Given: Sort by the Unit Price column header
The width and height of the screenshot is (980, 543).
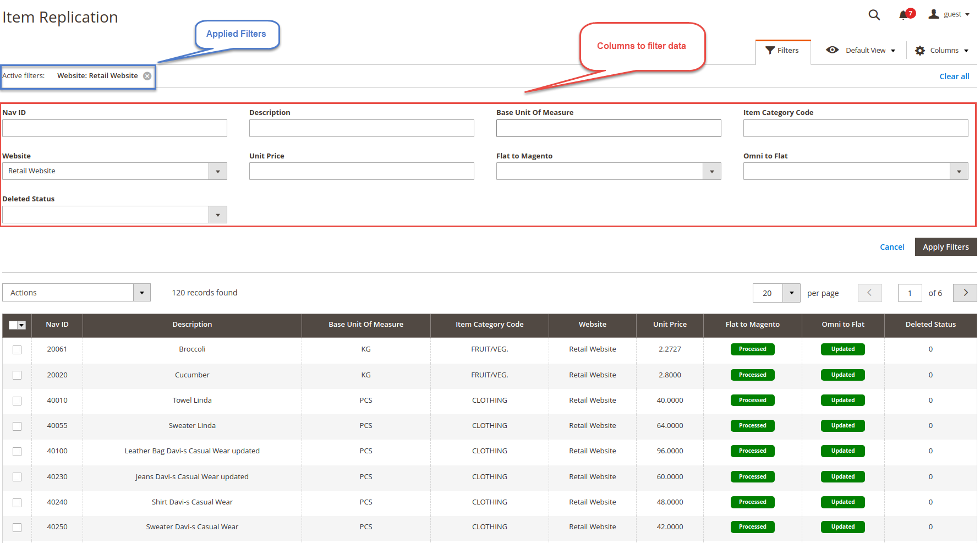Looking at the screenshot, I should point(670,325).
